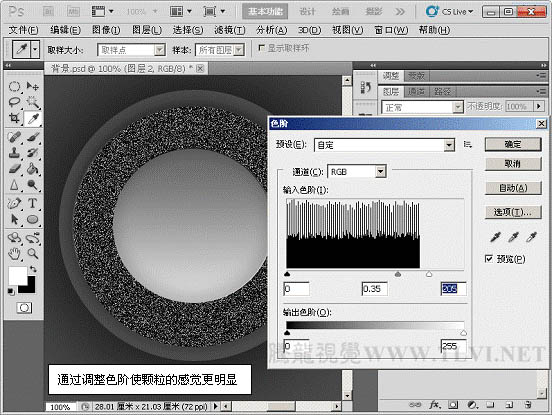Viewport: 552px width, 415px height.
Task: Select the Brush tool
Action: tap(33, 137)
